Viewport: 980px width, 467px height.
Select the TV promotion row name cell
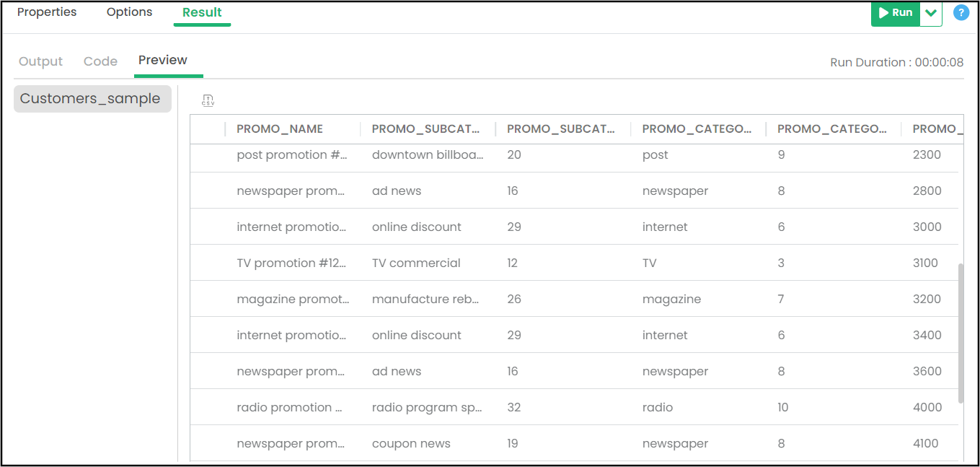tap(291, 263)
